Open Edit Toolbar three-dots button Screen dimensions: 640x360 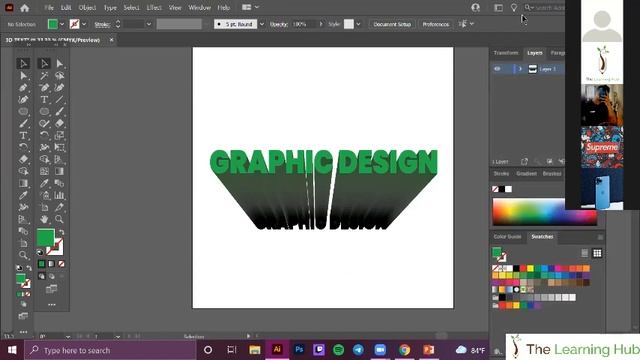pos(51,304)
